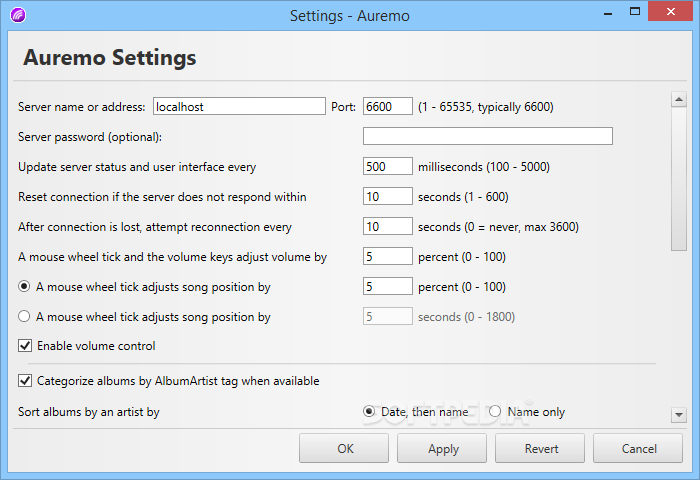Click the Server name or address field
Viewport: 700px width, 480px height.
pyautogui.click(x=239, y=106)
